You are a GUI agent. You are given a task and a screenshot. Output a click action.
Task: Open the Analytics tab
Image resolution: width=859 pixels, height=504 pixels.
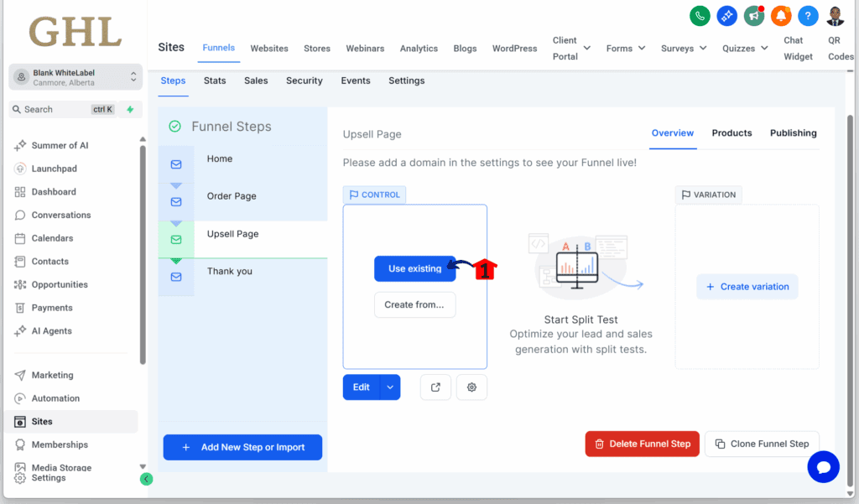(419, 48)
